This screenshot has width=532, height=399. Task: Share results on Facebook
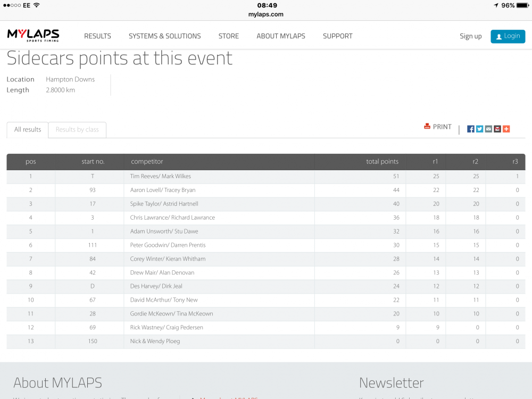(x=471, y=129)
